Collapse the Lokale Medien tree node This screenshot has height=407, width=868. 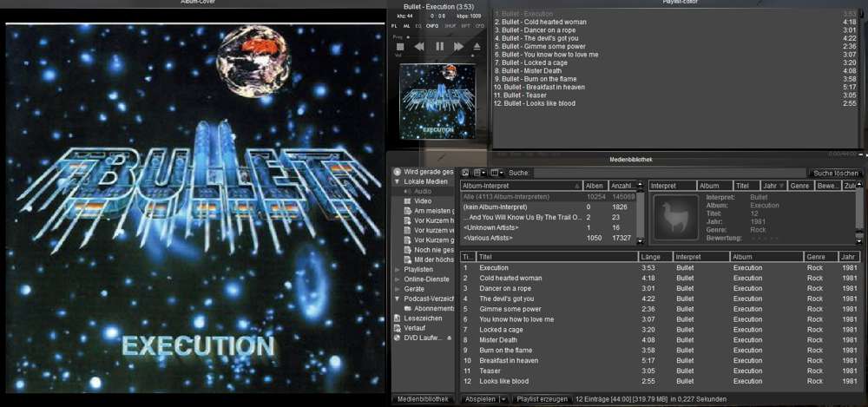398,181
